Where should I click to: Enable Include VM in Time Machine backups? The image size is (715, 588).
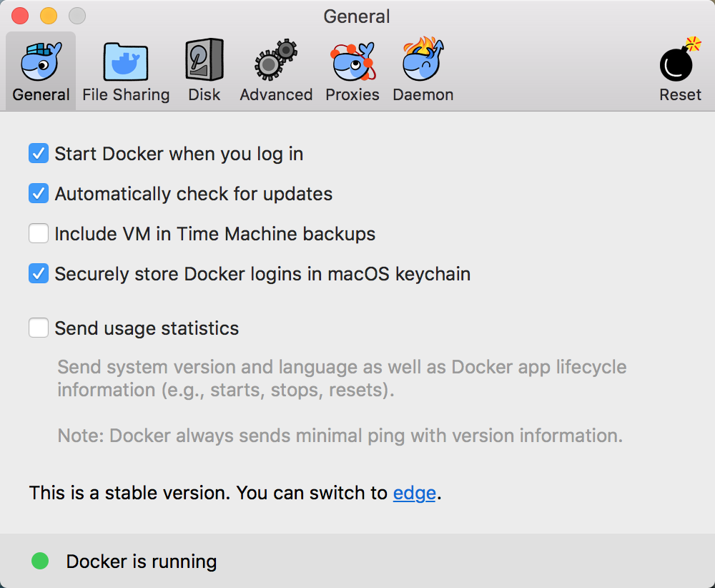pos(38,233)
